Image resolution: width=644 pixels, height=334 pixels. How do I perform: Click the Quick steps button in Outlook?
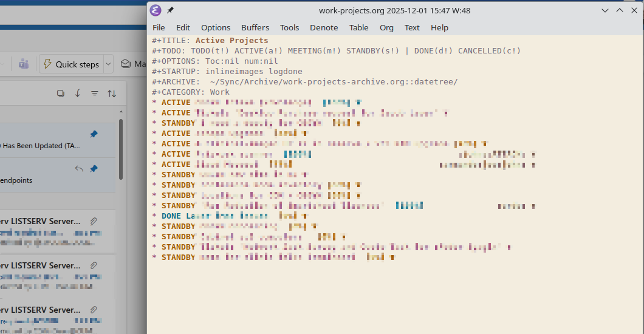(72, 64)
